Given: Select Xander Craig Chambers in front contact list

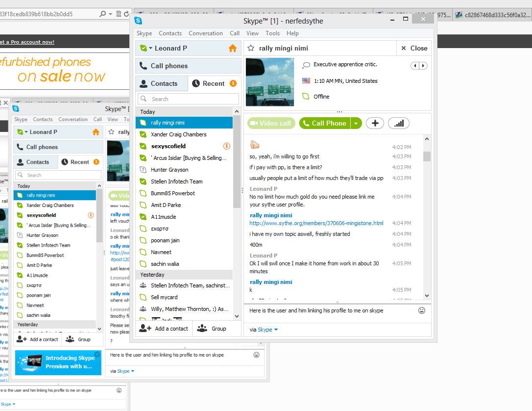Looking at the screenshot, I should pos(184,134).
